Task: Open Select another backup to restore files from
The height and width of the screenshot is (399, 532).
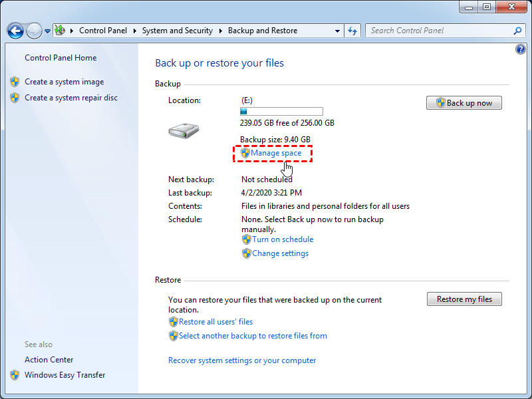Action: tap(253, 336)
